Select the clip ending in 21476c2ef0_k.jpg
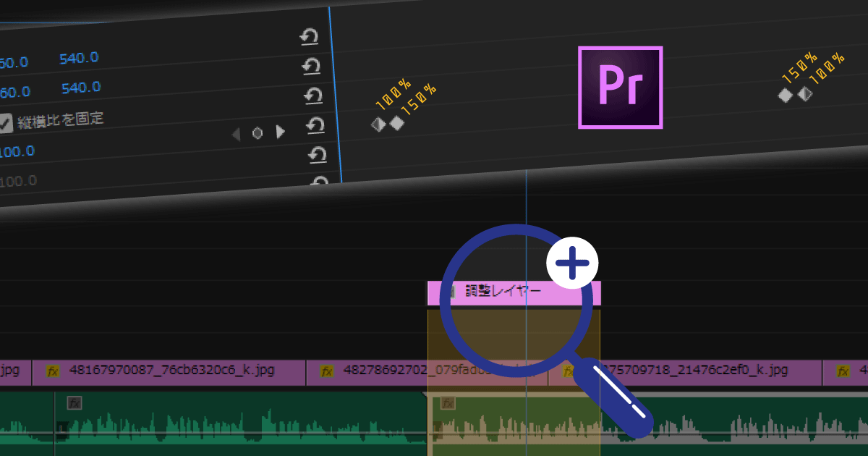Viewport: 868px width, 456px height. click(686, 371)
